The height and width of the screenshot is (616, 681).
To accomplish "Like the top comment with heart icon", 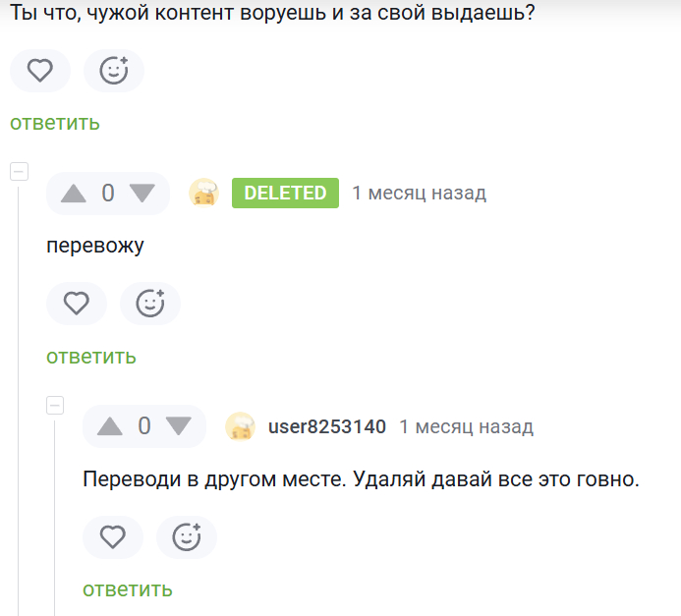I will (x=39, y=71).
